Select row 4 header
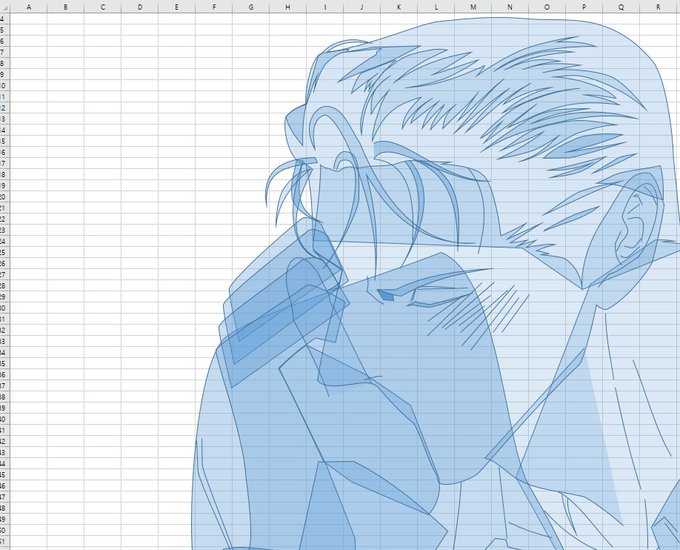The image size is (680, 550). pyautogui.click(x=5, y=19)
